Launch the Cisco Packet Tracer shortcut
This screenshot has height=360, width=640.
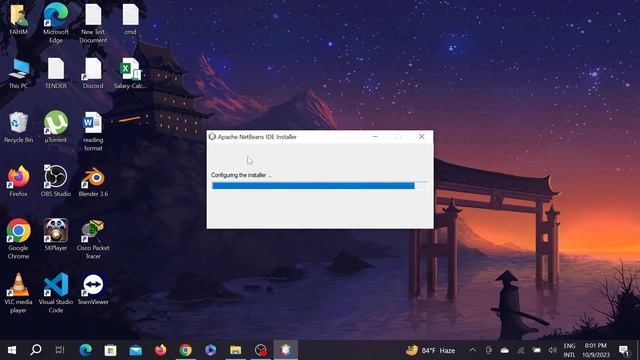[93, 239]
